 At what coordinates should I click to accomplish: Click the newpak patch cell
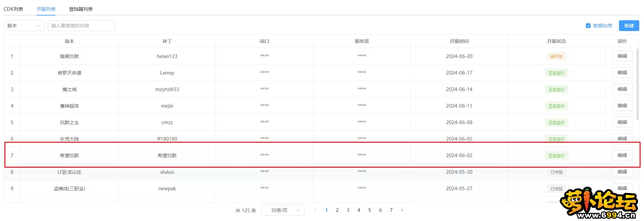pyautogui.click(x=167, y=189)
